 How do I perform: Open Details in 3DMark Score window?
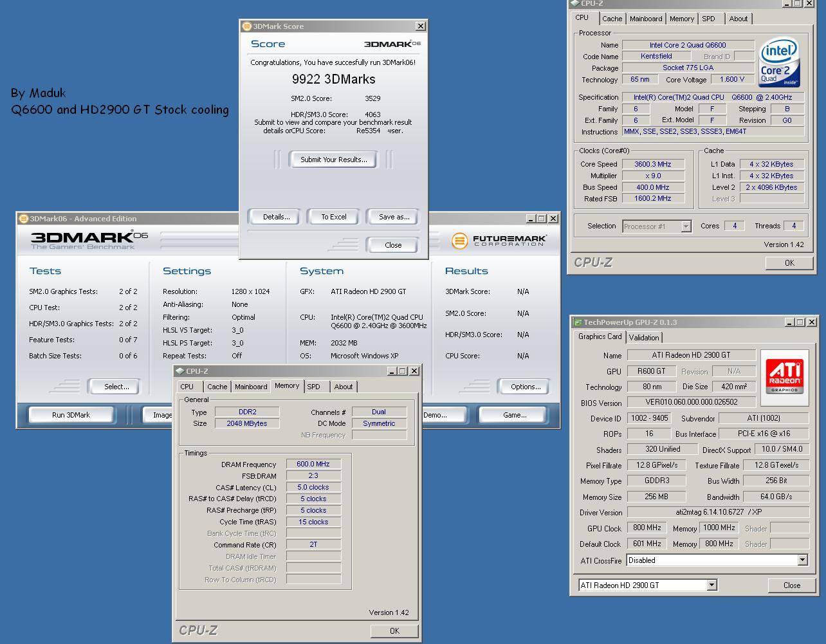click(276, 217)
